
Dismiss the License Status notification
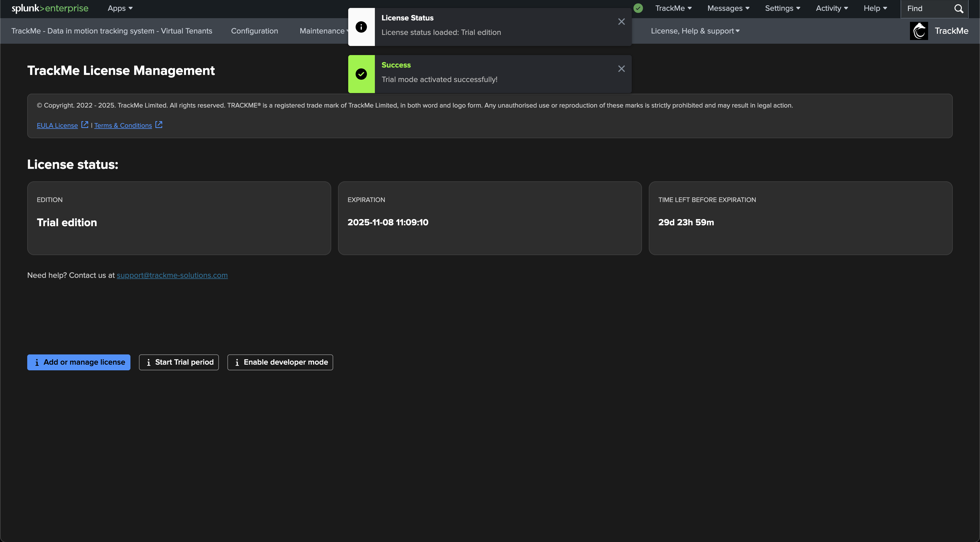pos(621,22)
